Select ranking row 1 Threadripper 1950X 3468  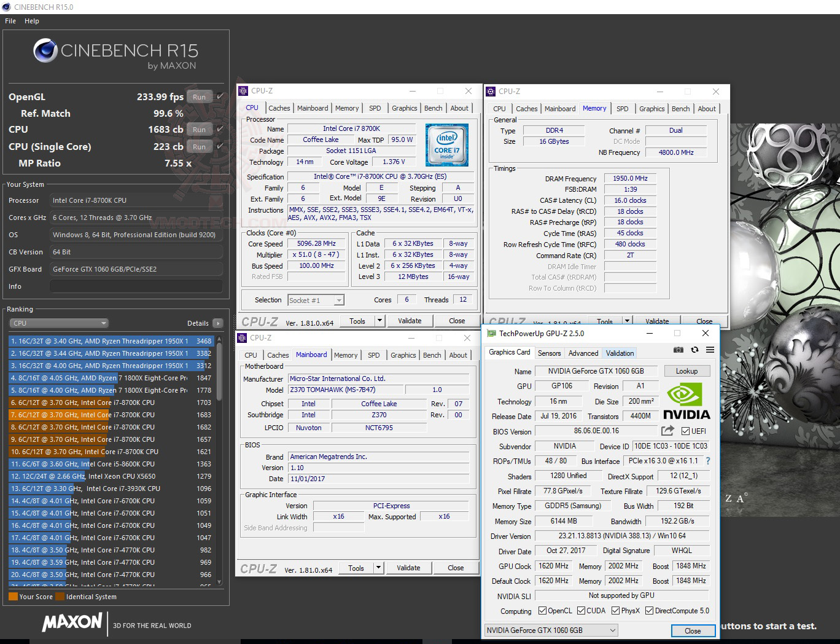(x=111, y=341)
